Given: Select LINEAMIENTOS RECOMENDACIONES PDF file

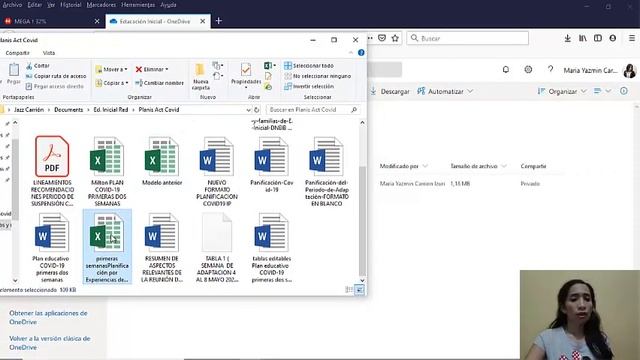Looking at the screenshot, I should click(52, 171).
